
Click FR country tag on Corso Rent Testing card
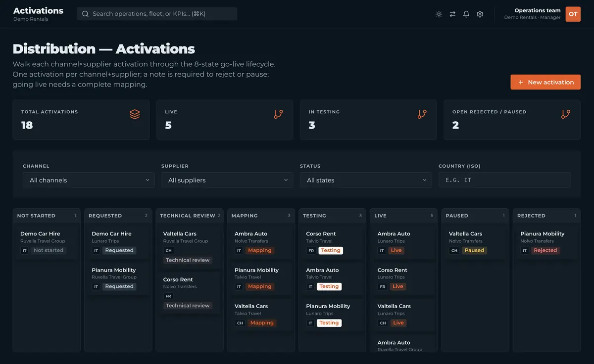311,251
